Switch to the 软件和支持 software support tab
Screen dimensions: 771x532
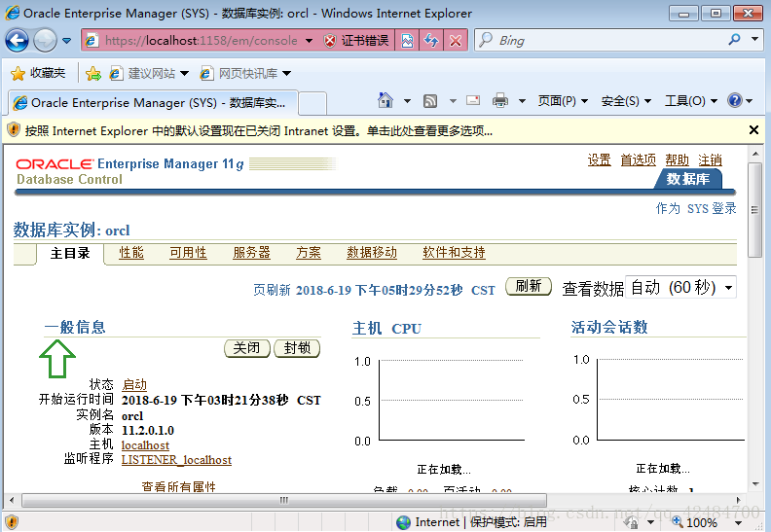tap(454, 253)
